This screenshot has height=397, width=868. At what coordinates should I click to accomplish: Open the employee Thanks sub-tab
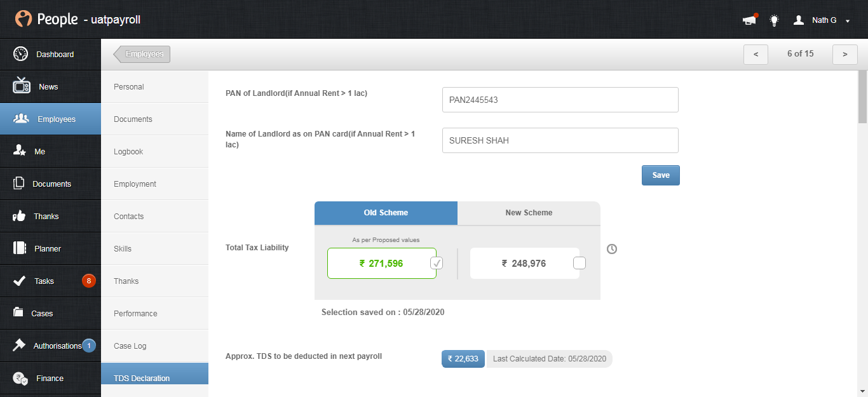(154, 281)
